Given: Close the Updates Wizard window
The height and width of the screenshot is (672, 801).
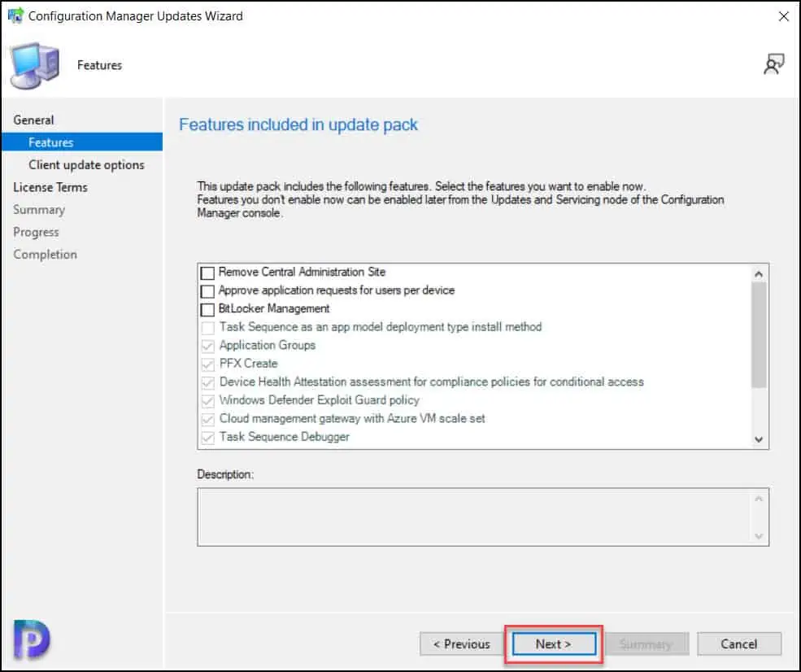Looking at the screenshot, I should click(x=784, y=16).
